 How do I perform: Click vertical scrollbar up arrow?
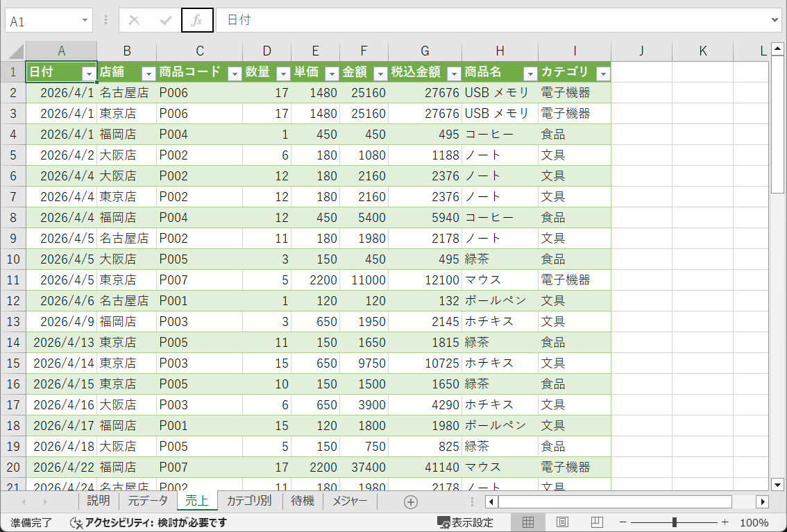pos(777,49)
